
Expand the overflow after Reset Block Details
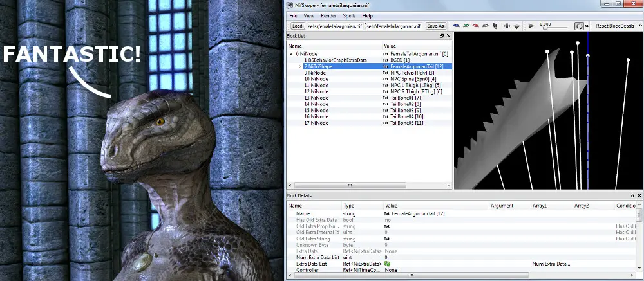click(x=639, y=26)
